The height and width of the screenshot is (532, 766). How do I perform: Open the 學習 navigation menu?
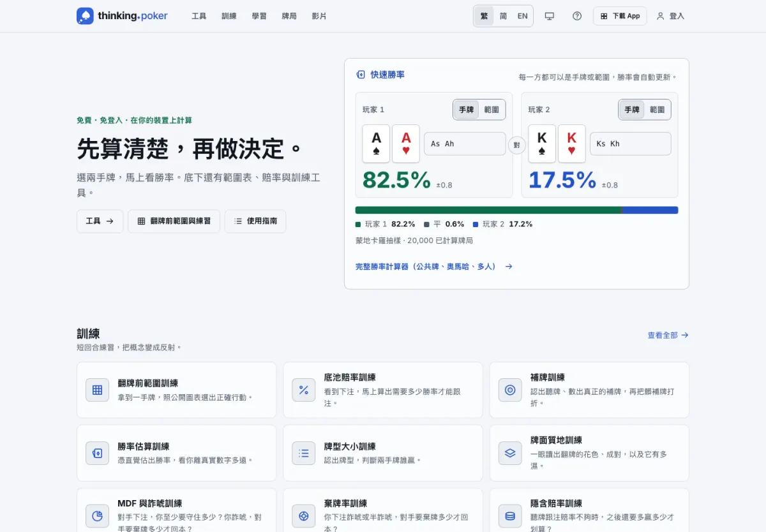[x=259, y=16]
